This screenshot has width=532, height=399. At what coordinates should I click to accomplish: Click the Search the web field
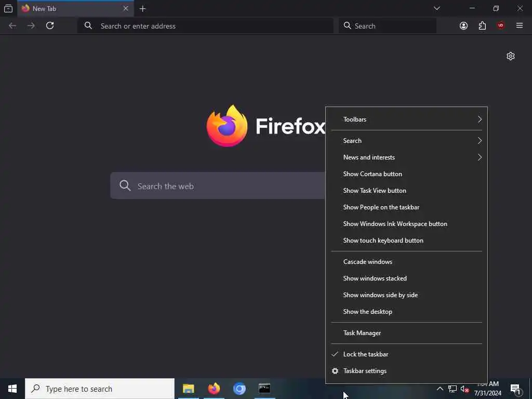[218, 186]
